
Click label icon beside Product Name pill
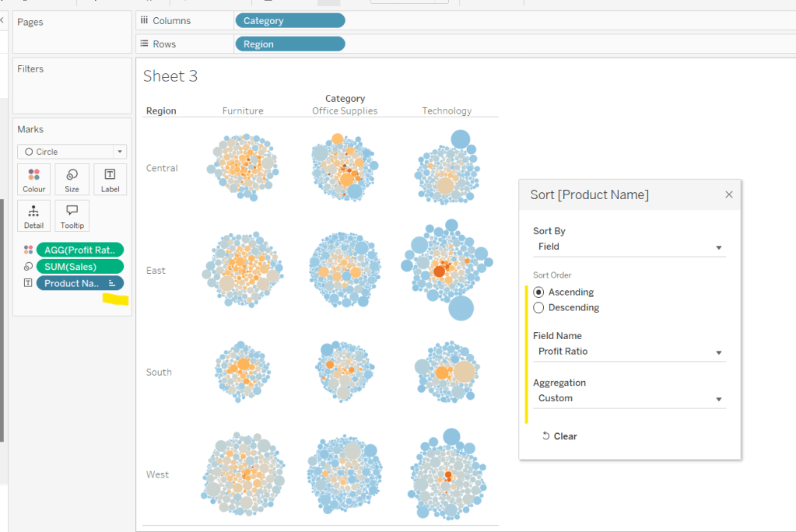[29, 283]
